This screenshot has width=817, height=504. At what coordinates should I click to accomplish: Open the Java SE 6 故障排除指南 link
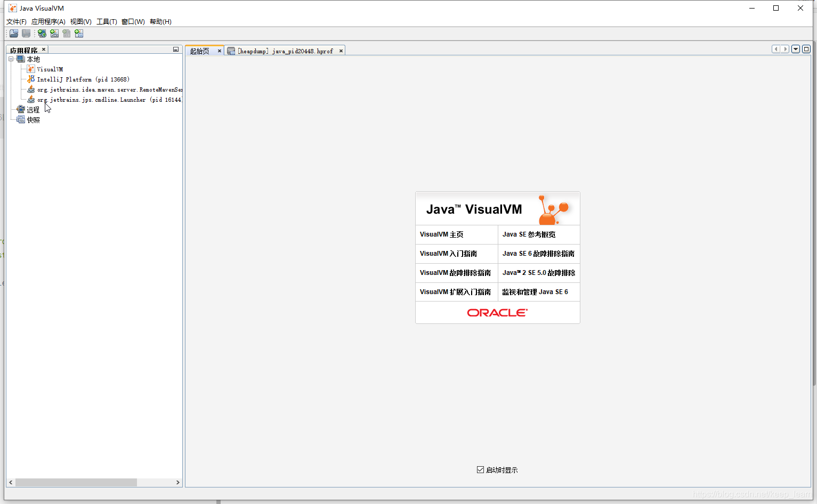(538, 254)
